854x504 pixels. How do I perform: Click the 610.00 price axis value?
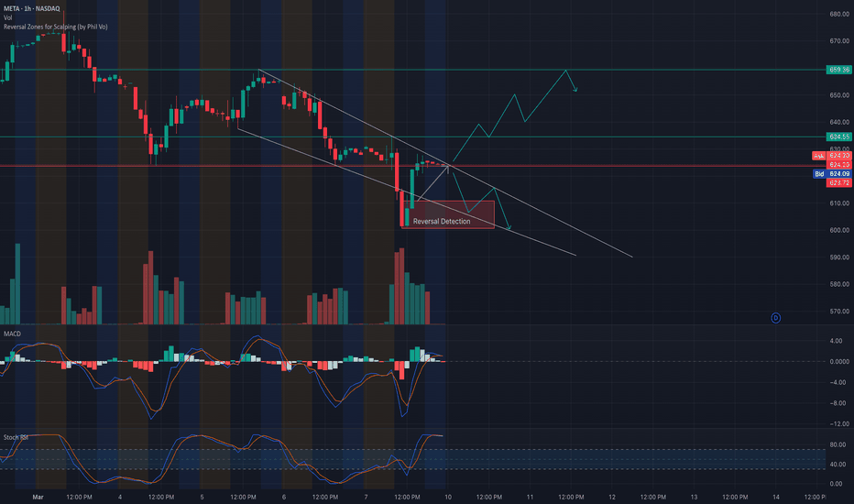(839, 203)
